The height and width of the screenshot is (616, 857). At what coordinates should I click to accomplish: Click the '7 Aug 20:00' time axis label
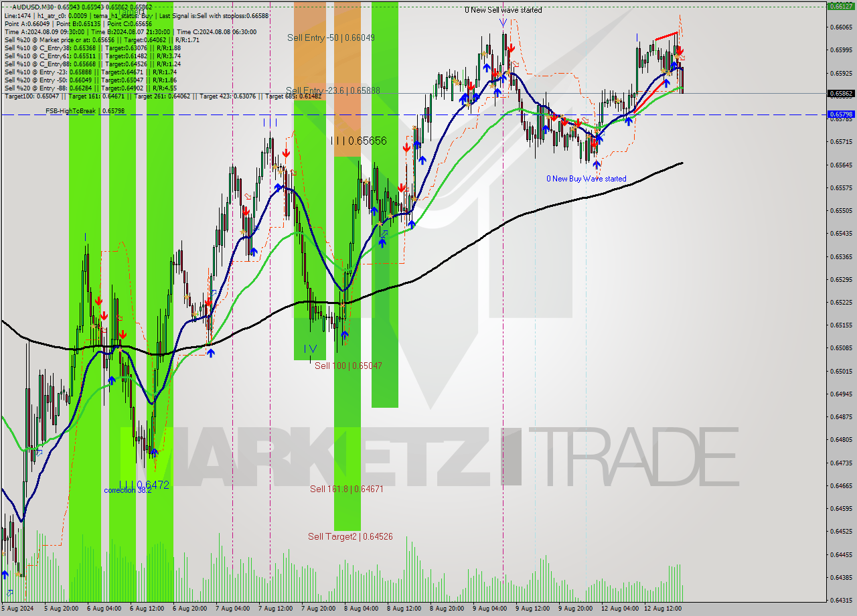pos(319,609)
